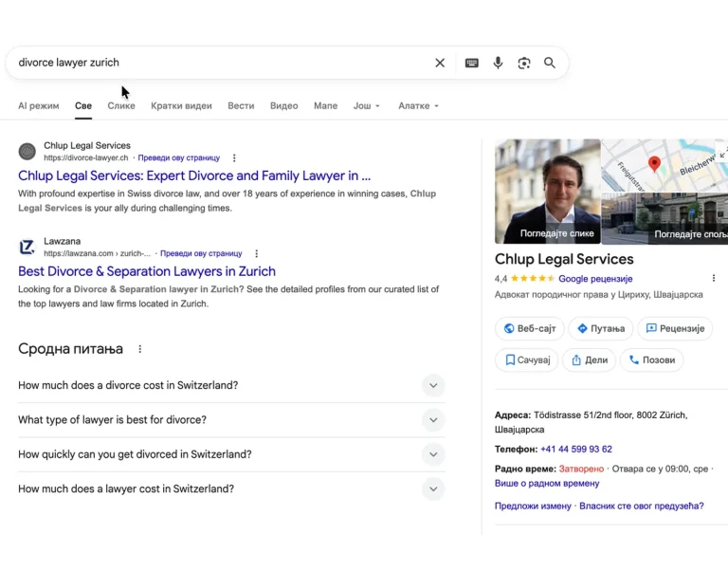Image resolution: width=728 pixels, height=571 pixels.
Task: Open Google Lens image search icon
Action: tap(523, 63)
